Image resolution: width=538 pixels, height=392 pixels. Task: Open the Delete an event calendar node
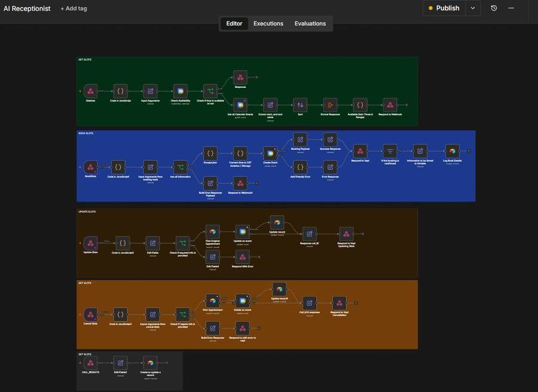243,301
